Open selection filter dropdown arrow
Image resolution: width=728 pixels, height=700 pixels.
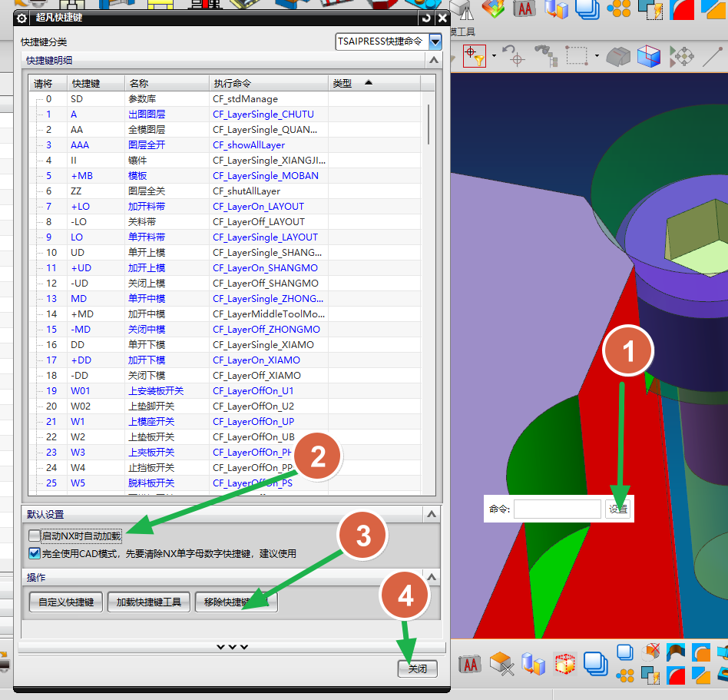point(494,56)
